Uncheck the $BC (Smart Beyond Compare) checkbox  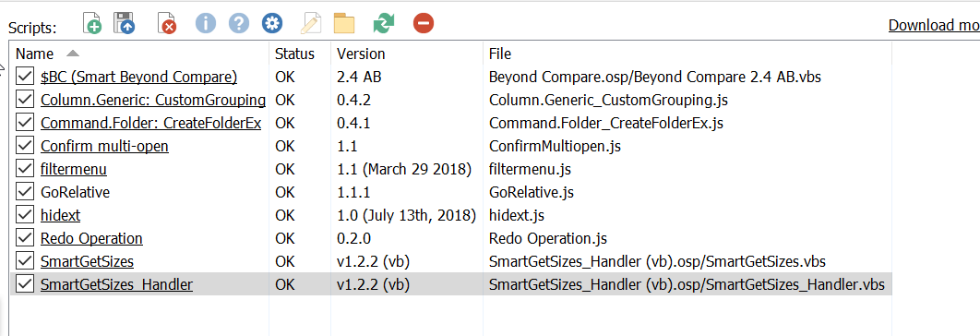click(x=25, y=77)
